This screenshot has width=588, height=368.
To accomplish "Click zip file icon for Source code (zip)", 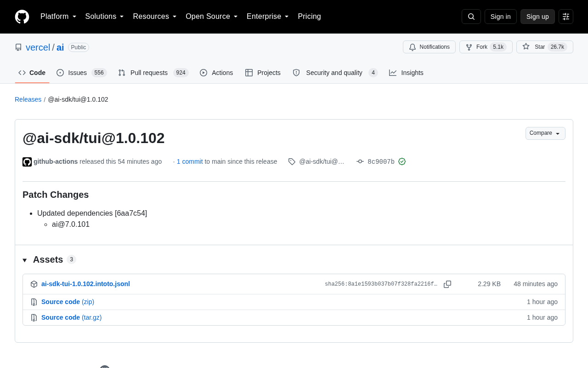I will tap(34, 302).
